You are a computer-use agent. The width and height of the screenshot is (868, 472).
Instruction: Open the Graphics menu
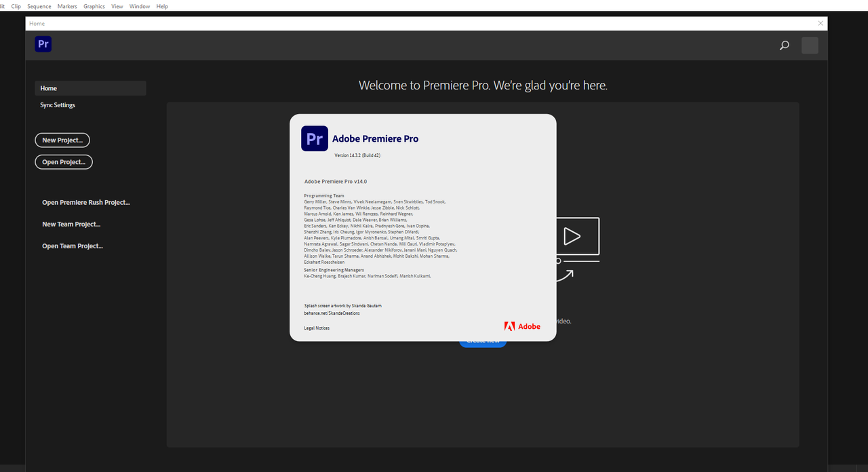point(94,6)
